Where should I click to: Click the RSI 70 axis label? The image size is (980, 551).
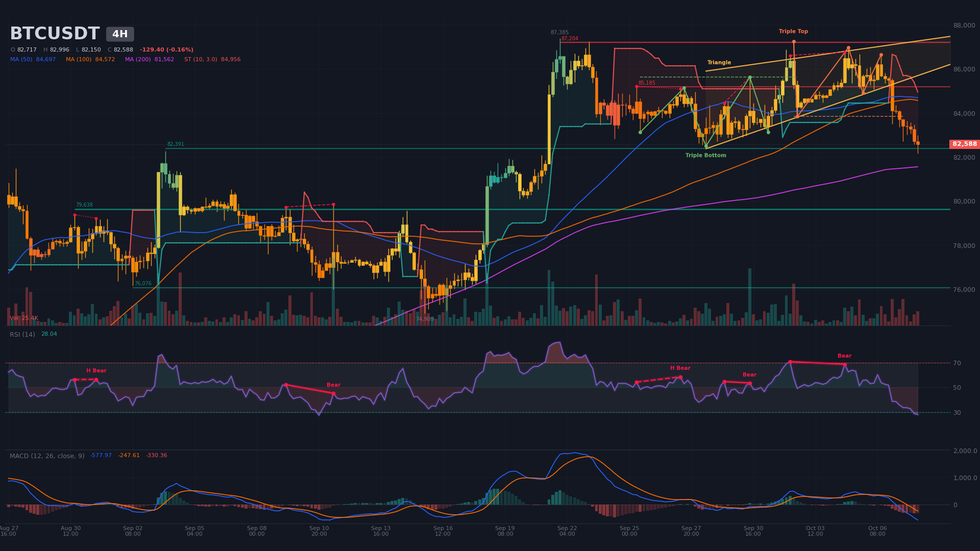coord(957,363)
